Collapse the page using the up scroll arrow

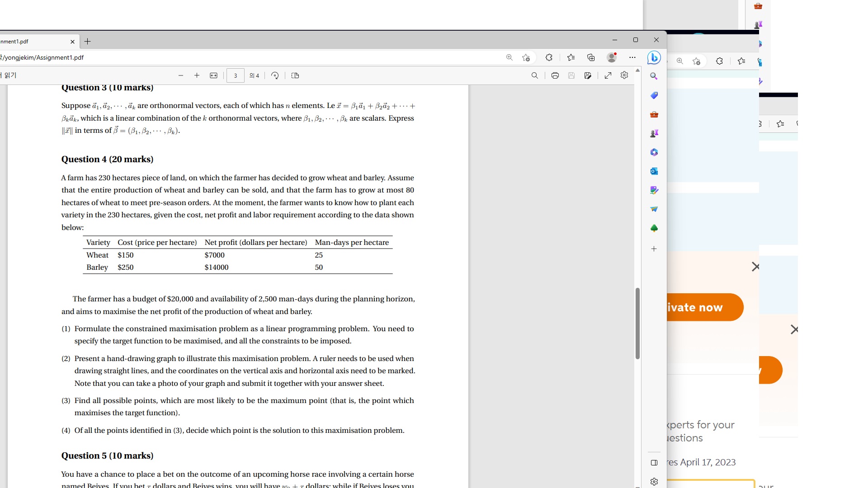(637, 70)
